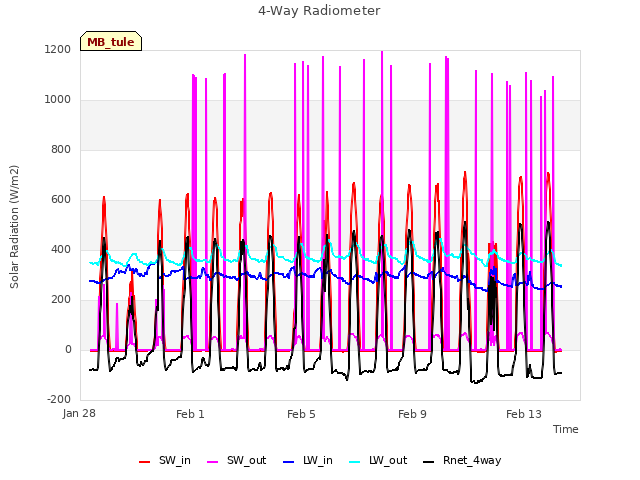Click the magenta SW_out legend color marker

(213, 462)
